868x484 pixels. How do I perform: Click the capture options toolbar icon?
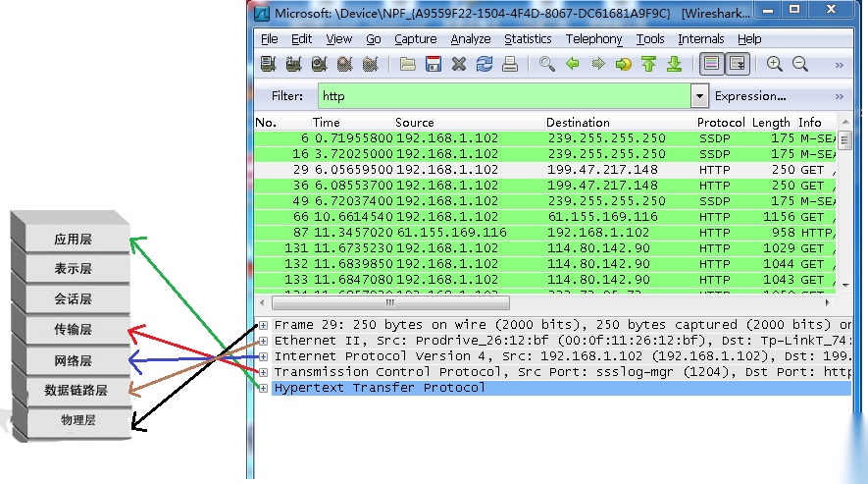click(293, 65)
